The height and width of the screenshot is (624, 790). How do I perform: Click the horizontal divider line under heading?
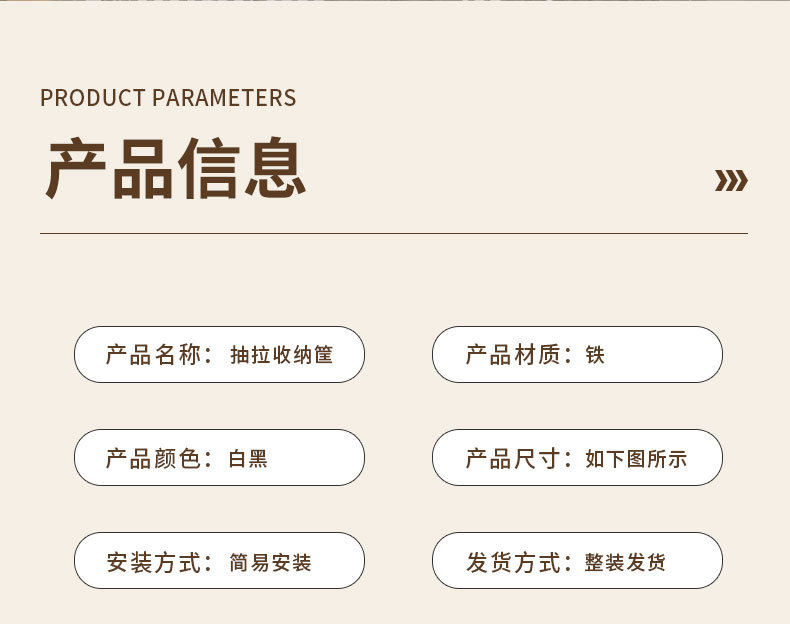click(x=394, y=233)
